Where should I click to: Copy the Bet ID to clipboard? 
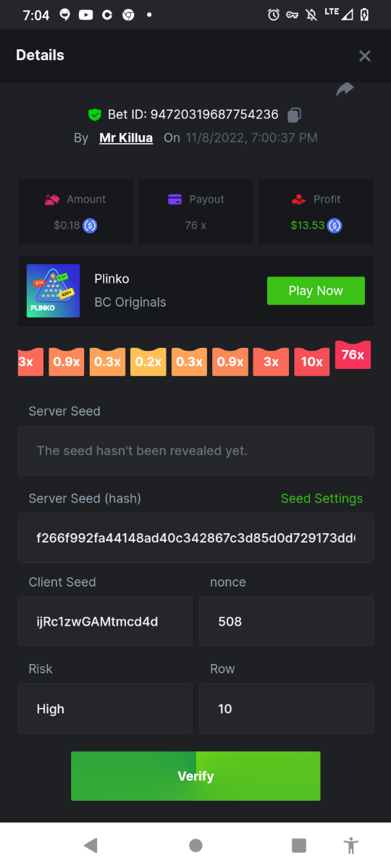[x=294, y=114]
